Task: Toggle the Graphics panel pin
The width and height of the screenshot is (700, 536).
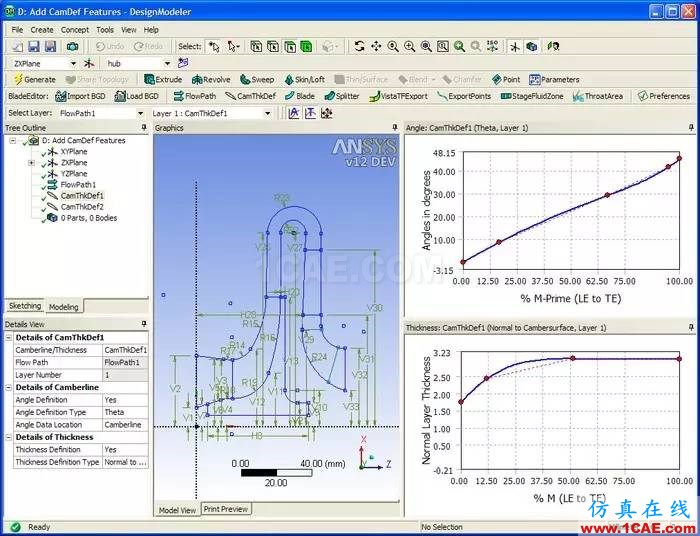Action: pyautogui.click(x=395, y=128)
